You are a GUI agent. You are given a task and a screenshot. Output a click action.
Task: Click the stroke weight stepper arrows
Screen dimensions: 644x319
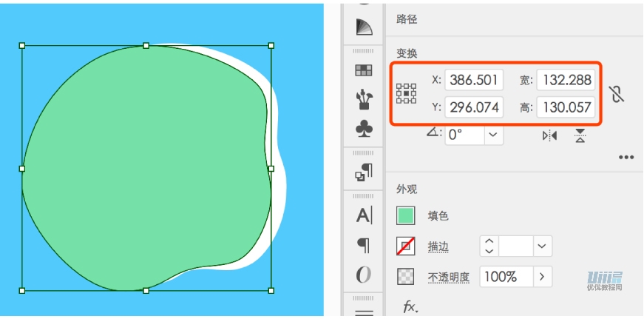click(489, 246)
